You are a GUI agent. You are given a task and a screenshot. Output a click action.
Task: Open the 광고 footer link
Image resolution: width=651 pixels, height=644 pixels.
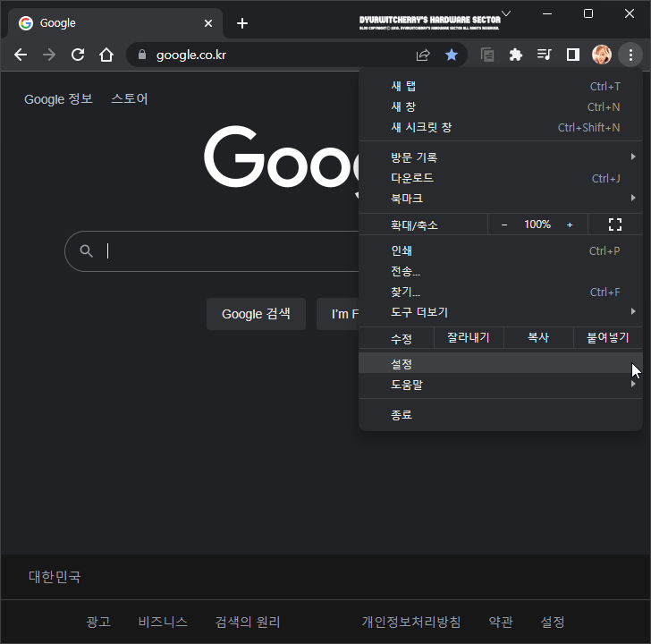[x=98, y=622]
